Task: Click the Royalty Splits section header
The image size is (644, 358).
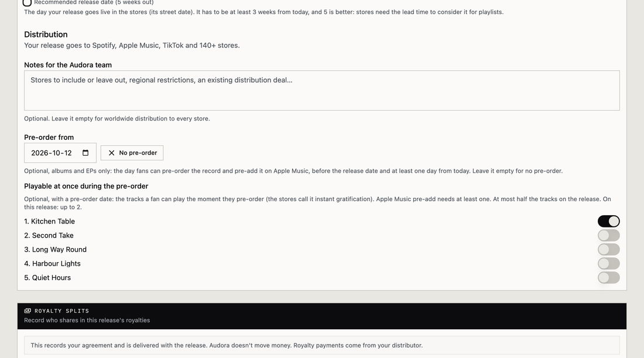Action: click(322, 316)
